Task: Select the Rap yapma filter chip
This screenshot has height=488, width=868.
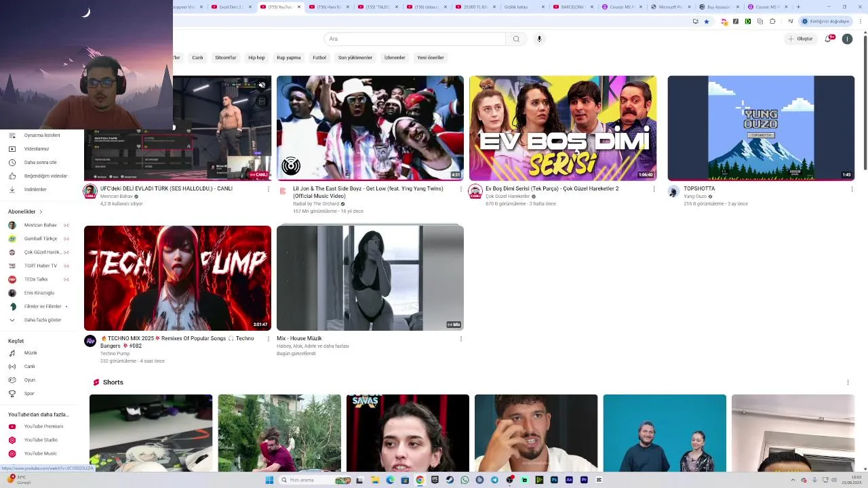Action: 289,58
